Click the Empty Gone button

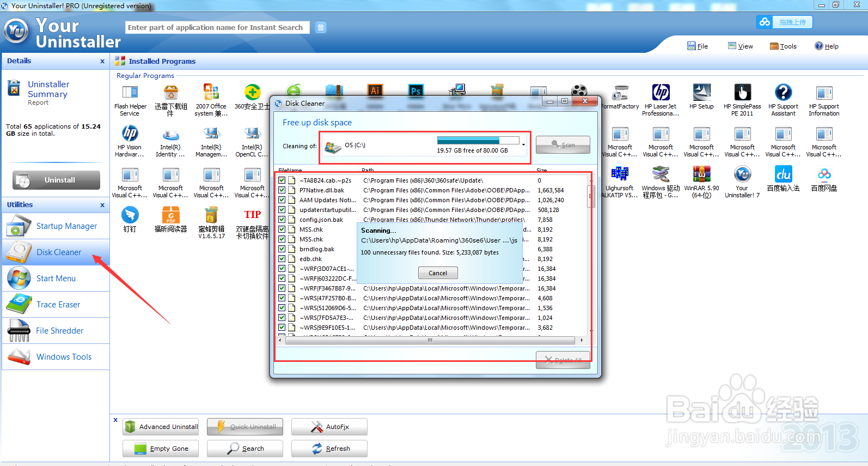tap(161, 449)
